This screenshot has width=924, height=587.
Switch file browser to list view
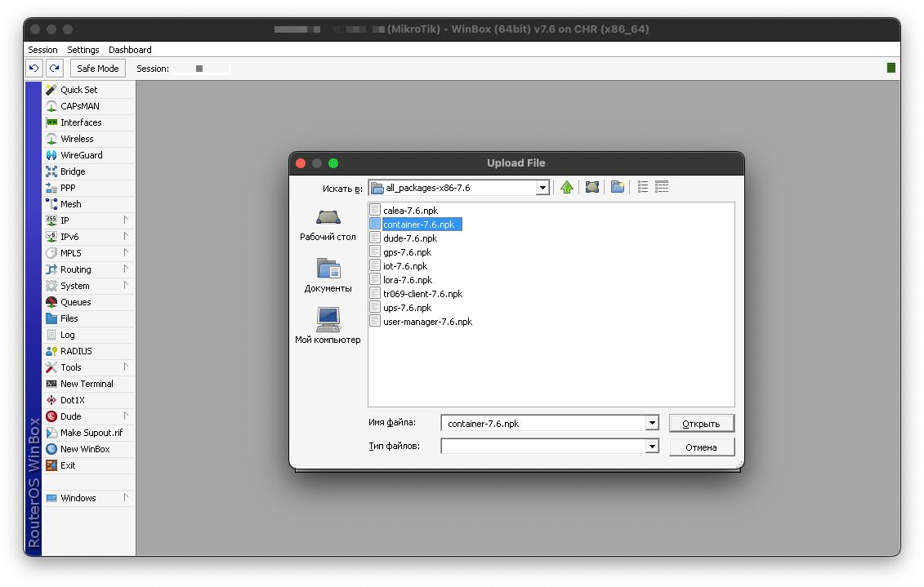(x=642, y=187)
